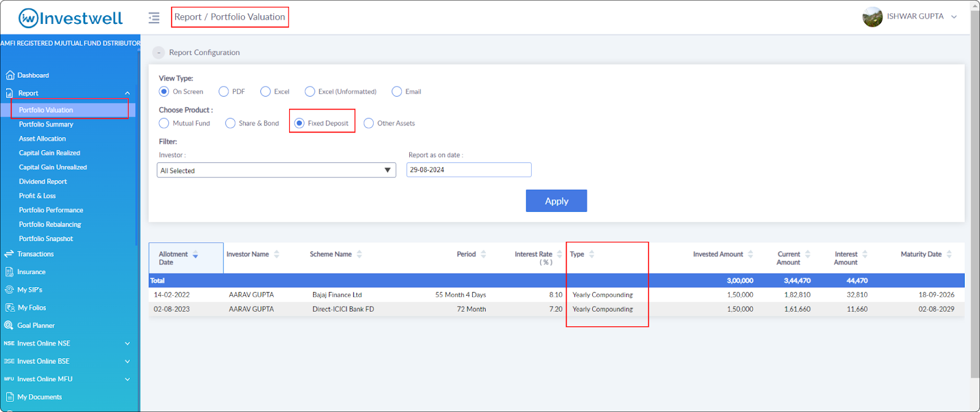Click the MFU icon in sidebar
The image size is (980, 412).
tap(9, 379)
